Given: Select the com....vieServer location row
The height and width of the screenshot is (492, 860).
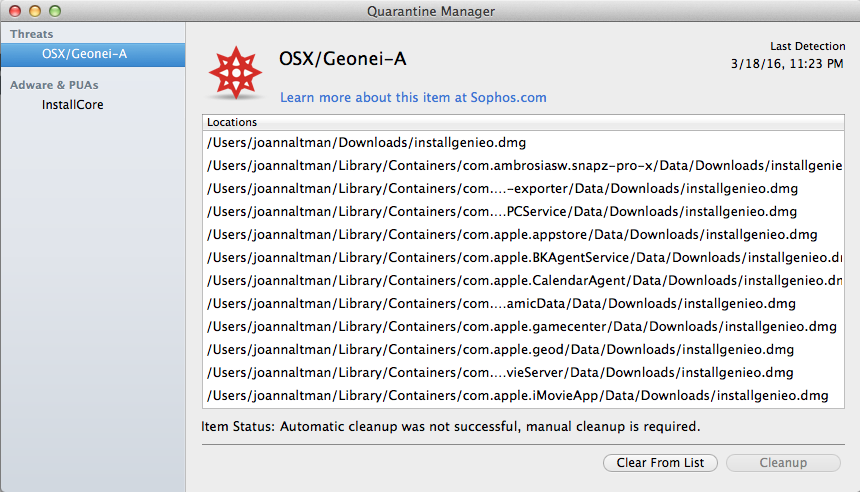Looking at the screenshot, I should click(523, 373).
